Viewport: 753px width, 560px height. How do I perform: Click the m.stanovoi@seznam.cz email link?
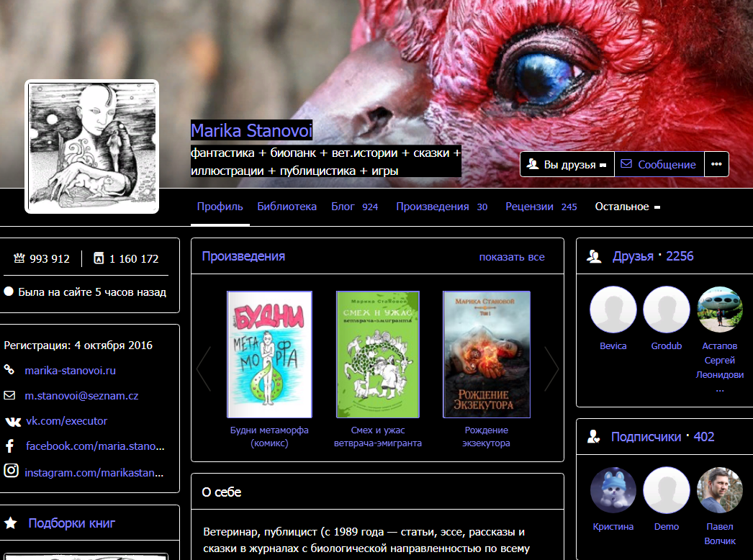(x=81, y=396)
